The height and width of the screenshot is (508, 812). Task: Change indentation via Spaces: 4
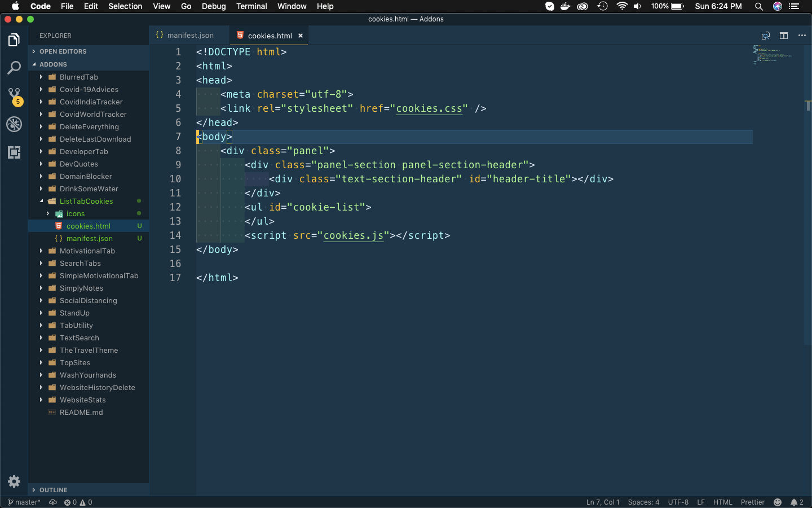click(643, 502)
